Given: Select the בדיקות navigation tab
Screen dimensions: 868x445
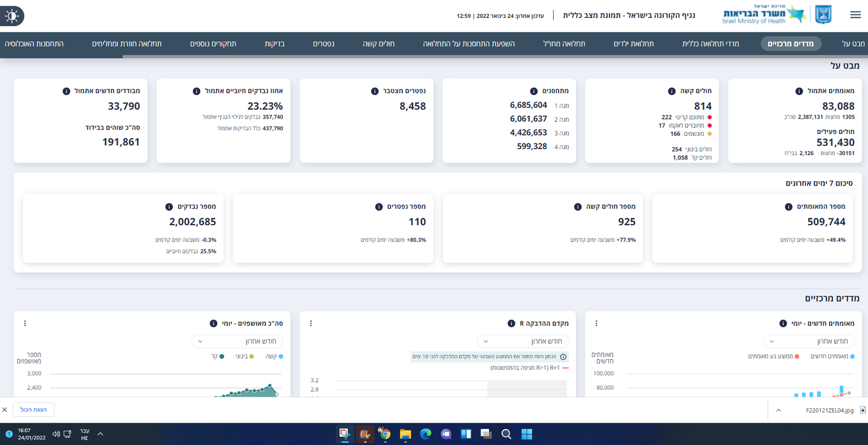Looking at the screenshot, I should [x=274, y=43].
